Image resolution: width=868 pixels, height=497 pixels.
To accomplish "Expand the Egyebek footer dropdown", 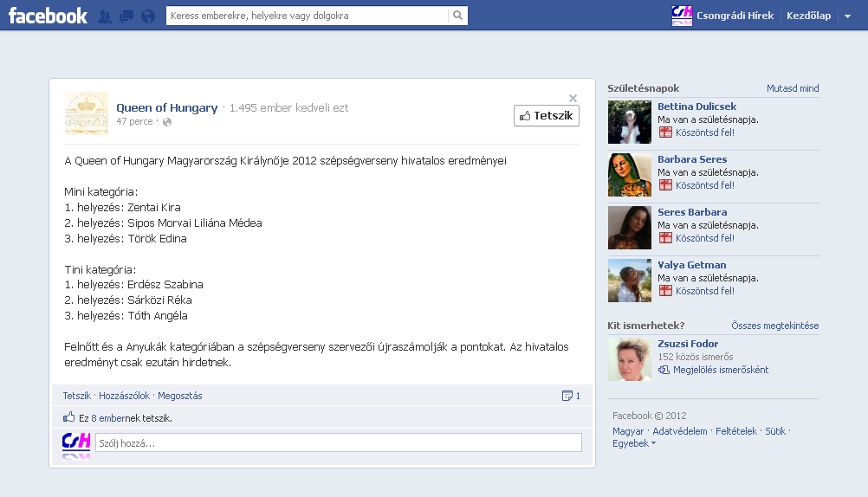I will tap(634, 443).
